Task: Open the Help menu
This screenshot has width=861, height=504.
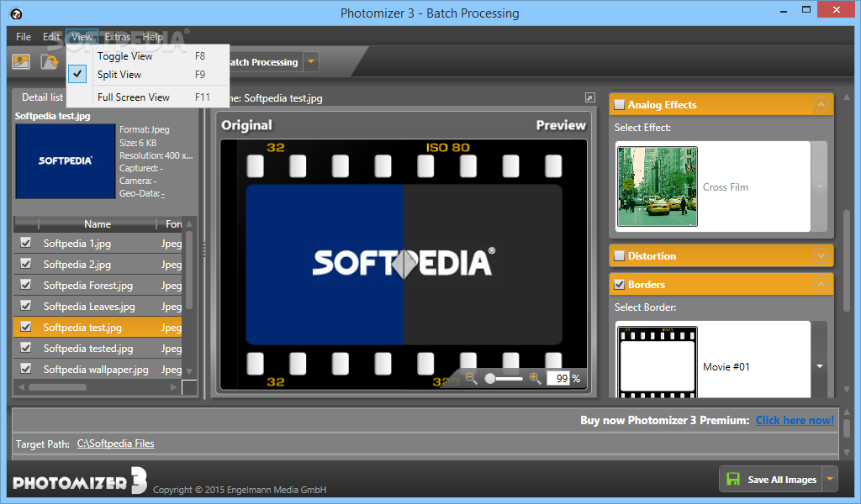Action: pos(153,37)
